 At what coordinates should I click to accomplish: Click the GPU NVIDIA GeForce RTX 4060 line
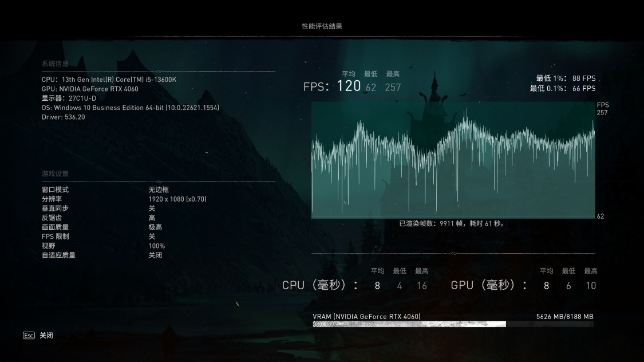(90, 89)
